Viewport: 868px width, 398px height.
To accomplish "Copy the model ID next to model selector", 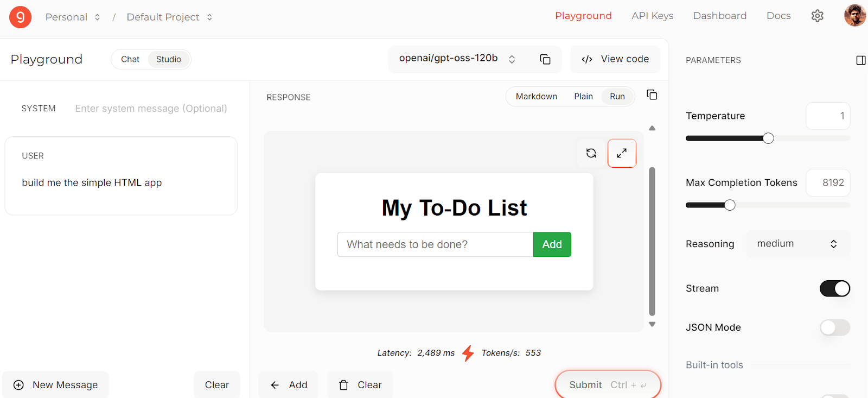I will (x=545, y=59).
